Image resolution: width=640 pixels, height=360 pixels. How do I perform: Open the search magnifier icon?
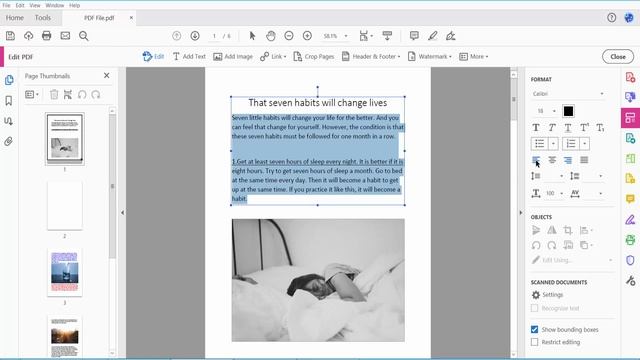point(84,36)
